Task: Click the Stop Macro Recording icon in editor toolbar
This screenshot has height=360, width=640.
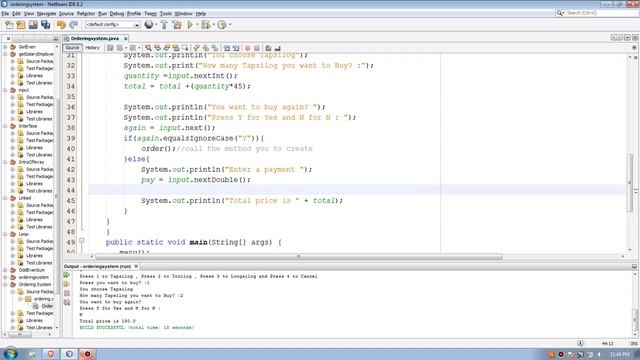Action: pyautogui.click(x=256, y=48)
